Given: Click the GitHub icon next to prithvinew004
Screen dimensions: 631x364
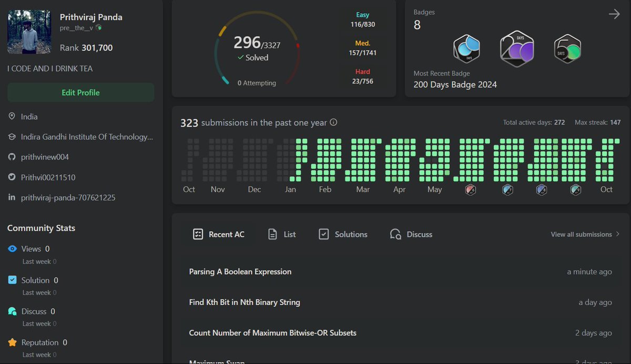Looking at the screenshot, I should coord(12,157).
